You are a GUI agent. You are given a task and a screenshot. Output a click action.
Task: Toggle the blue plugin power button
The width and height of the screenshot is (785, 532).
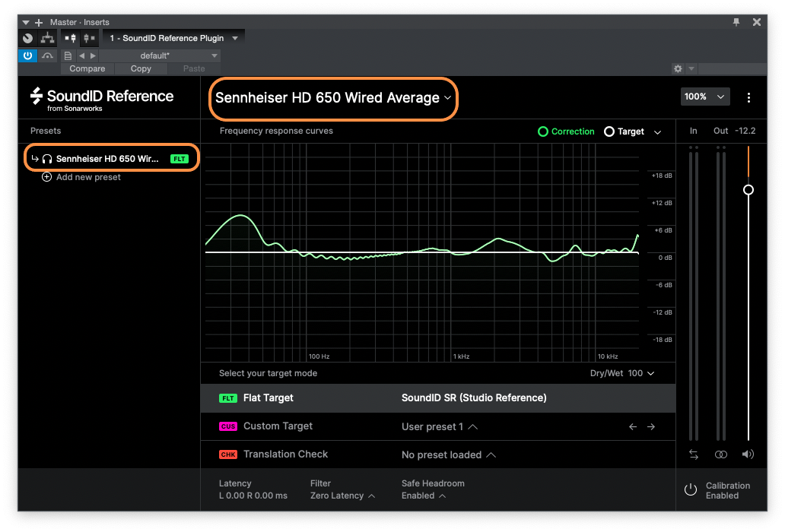pyautogui.click(x=27, y=55)
